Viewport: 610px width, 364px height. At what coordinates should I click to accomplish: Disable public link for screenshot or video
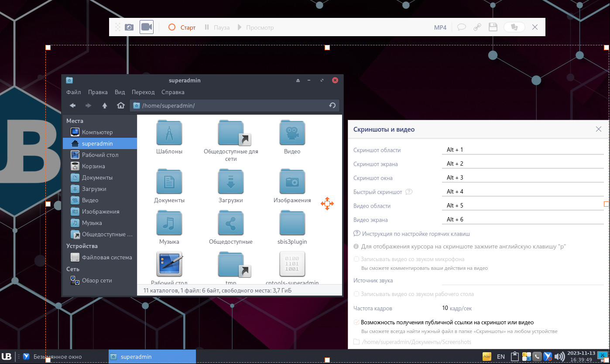tap(356, 323)
